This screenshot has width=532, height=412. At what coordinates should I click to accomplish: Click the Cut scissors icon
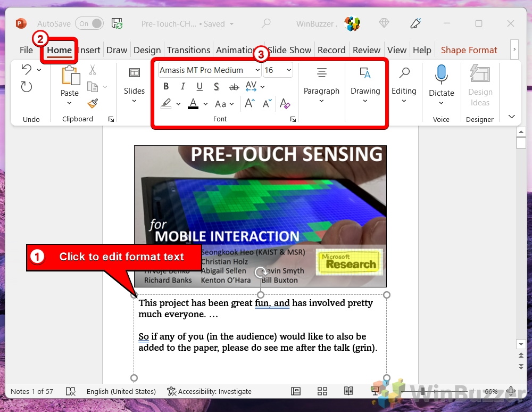pyautogui.click(x=92, y=70)
